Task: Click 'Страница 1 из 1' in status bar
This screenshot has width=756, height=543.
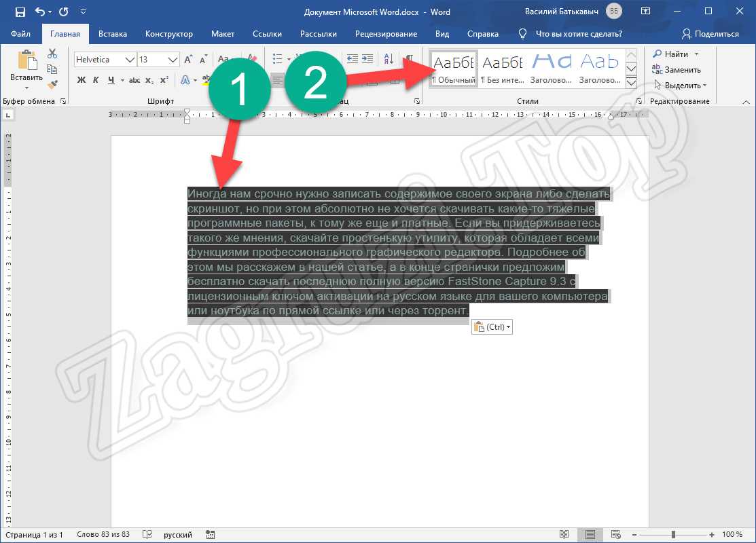Action: click(x=34, y=535)
